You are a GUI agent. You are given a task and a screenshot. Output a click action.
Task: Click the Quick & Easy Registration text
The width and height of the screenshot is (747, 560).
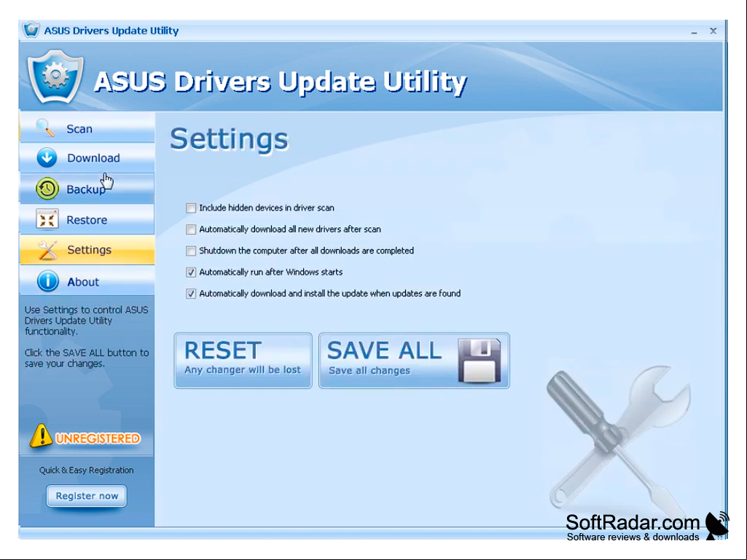click(86, 470)
